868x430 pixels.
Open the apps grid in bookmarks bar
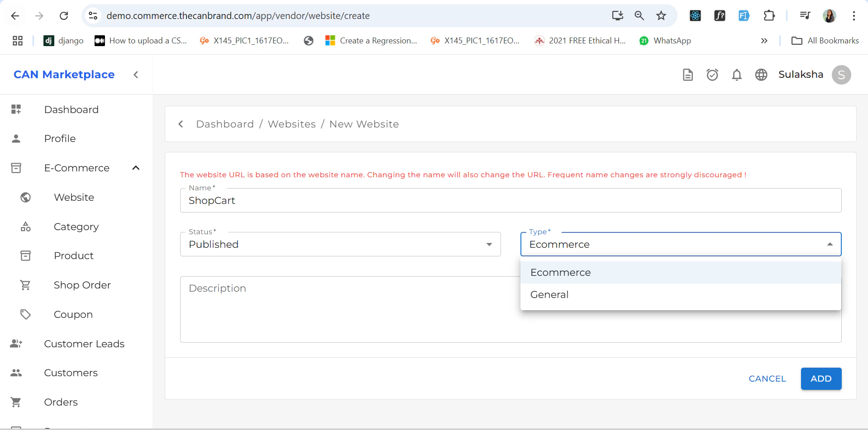click(x=18, y=41)
